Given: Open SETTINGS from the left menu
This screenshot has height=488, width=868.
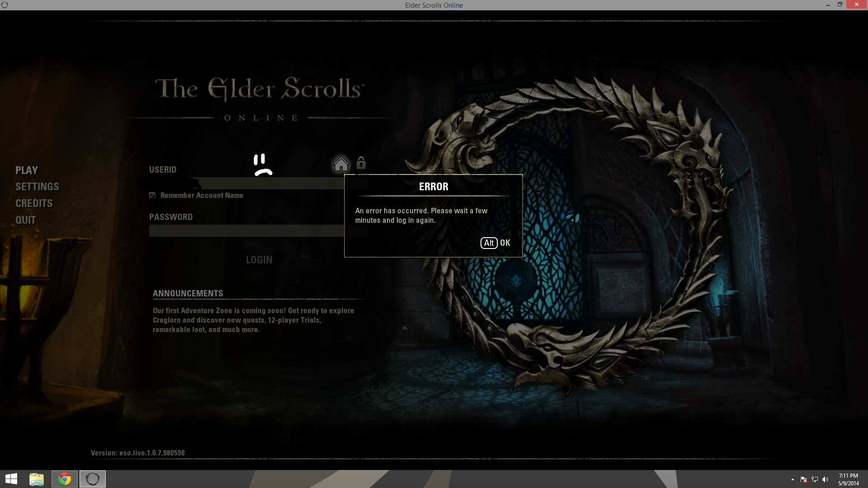Looking at the screenshot, I should [x=37, y=187].
